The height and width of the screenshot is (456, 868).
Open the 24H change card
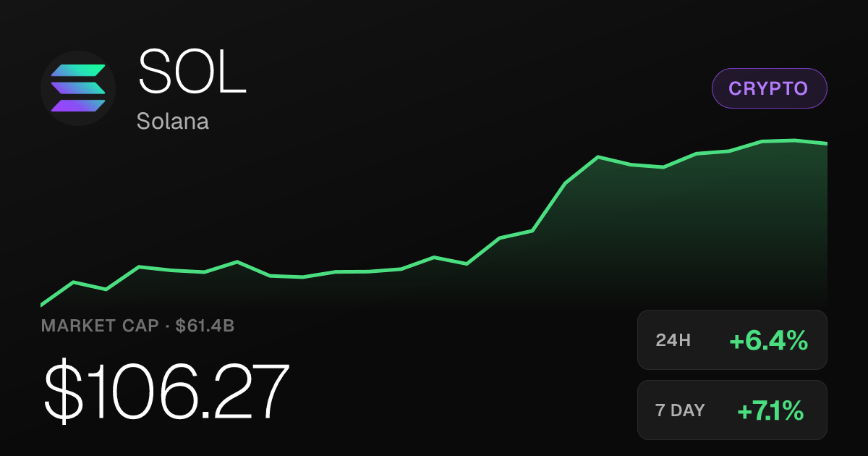coord(732,340)
